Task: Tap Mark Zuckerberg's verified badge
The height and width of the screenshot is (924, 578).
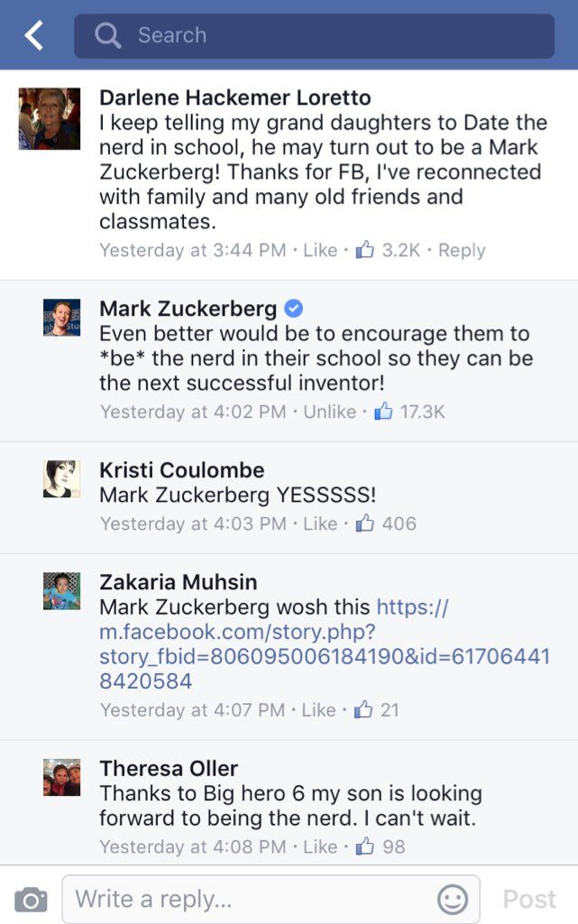Action: pyautogui.click(x=293, y=308)
